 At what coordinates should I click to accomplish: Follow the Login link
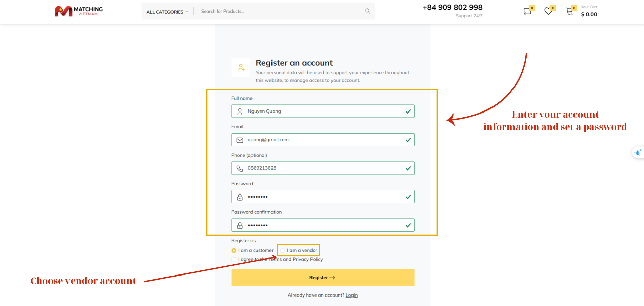tap(351, 295)
